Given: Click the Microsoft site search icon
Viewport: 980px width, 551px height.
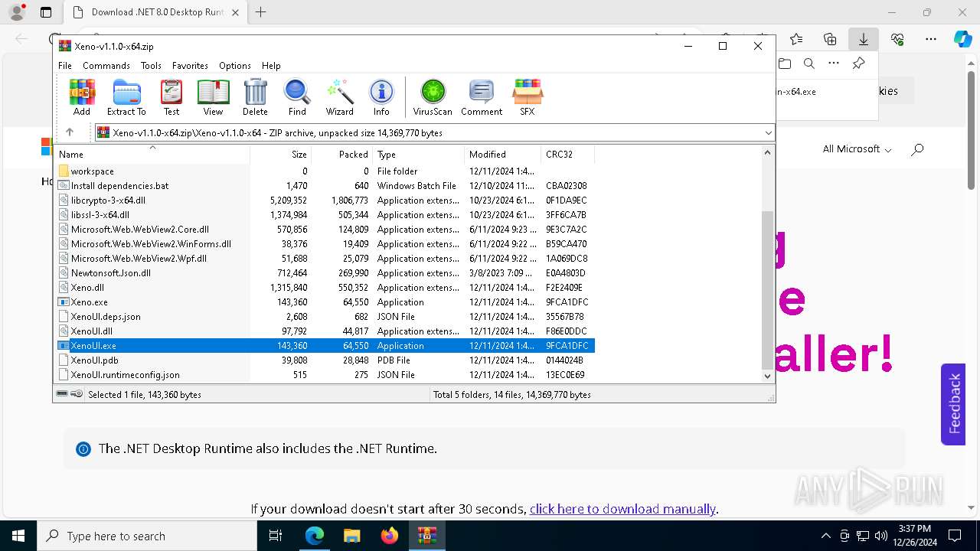Looking at the screenshot, I should click(917, 149).
